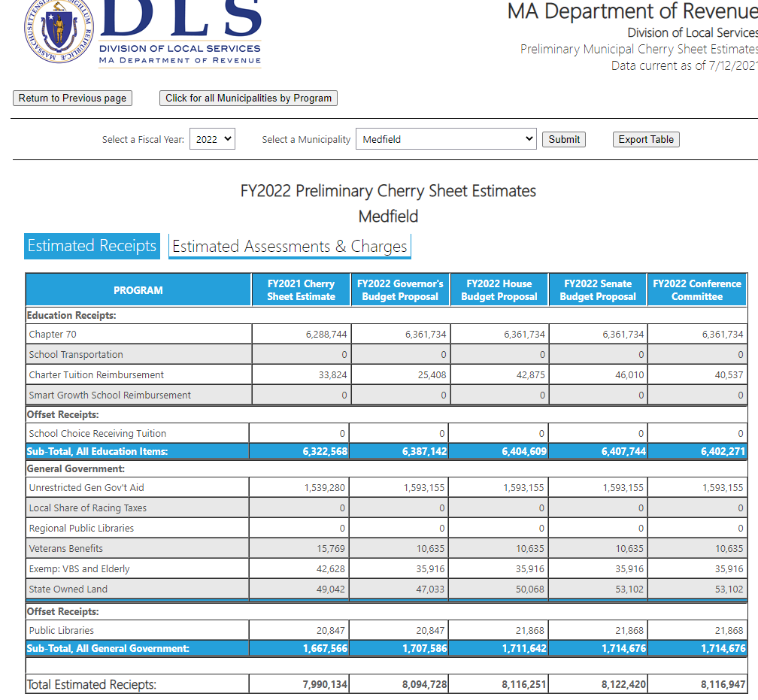Click the Total Estimated Receipts row label

coord(92,684)
